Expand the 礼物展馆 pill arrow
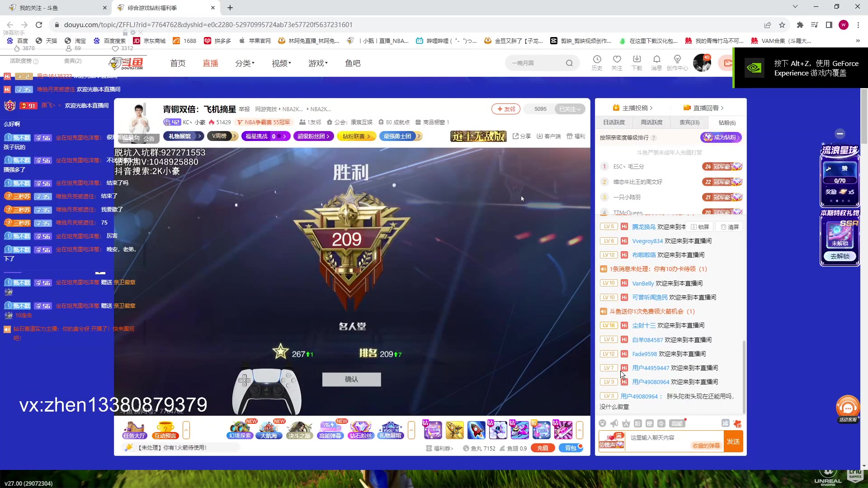The width and height of the screenshot is (868, 488). [x=199, y=136]
